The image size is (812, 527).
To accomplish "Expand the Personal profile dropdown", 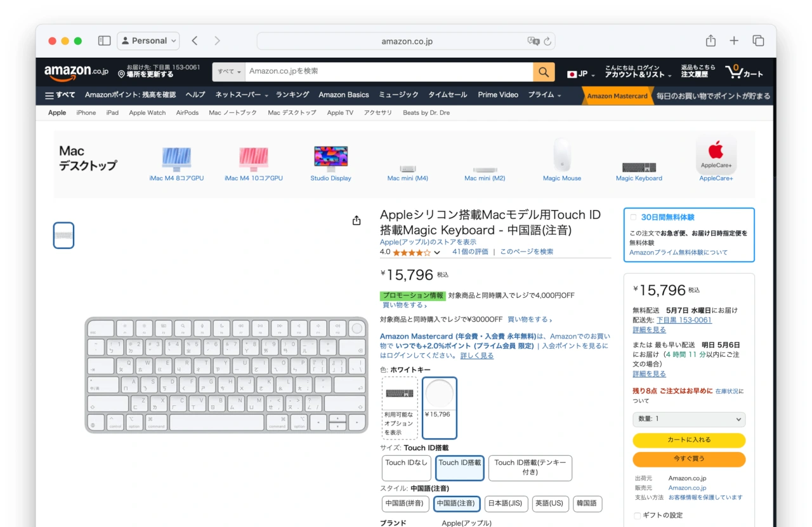I will (x=148, y=41).
